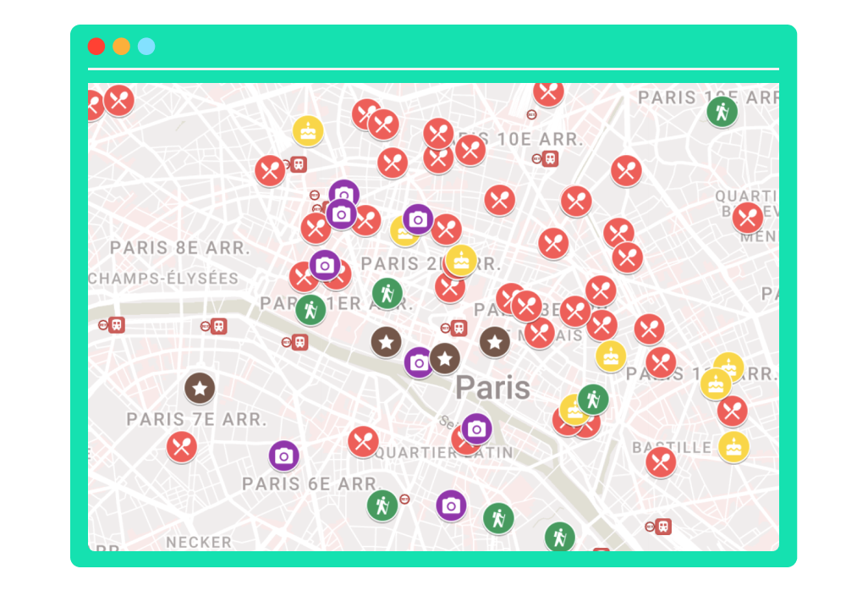Click the green hiking marker near Paris 19E Arr.

(x=722, y=111)
